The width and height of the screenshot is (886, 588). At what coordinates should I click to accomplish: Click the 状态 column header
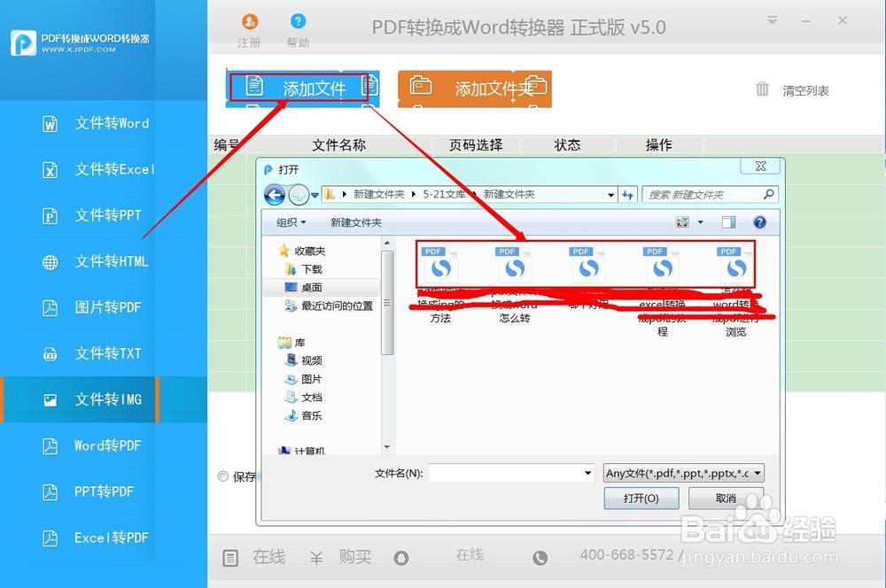click(x=567, y=145)
